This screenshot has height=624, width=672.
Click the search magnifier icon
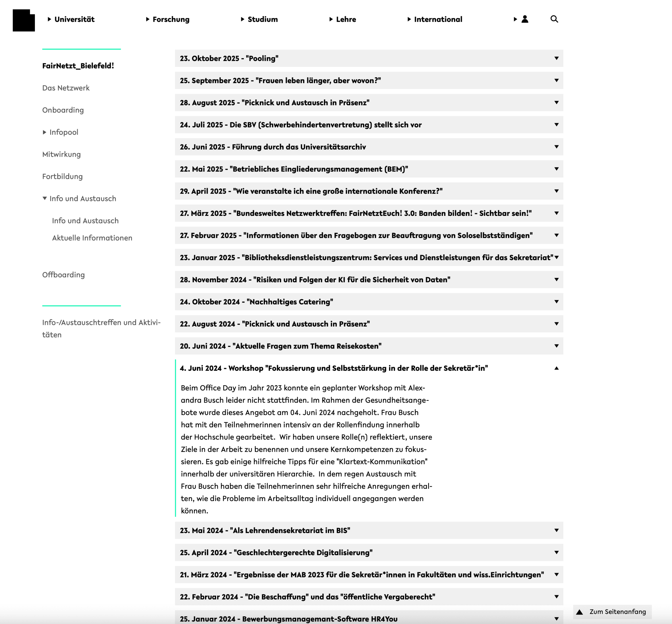pyautogui.click(x=554, y=19)
